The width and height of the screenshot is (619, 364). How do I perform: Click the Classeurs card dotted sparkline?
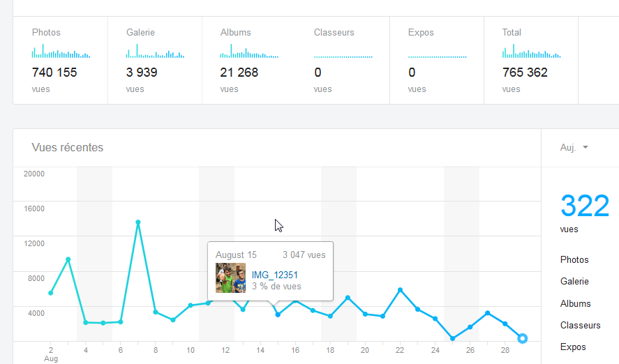[x=343, y=56]
